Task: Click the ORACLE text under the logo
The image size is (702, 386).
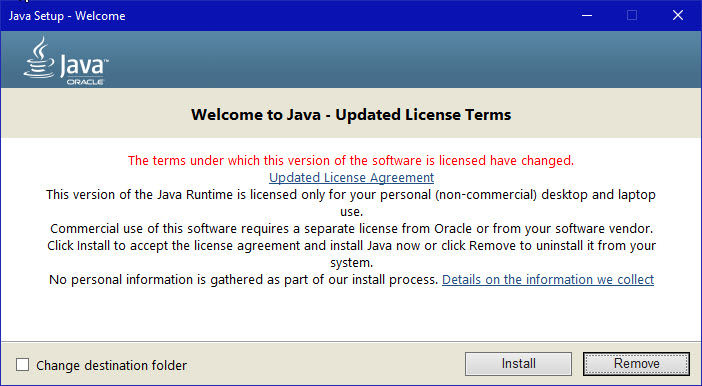Action: (x=85, y=82)
